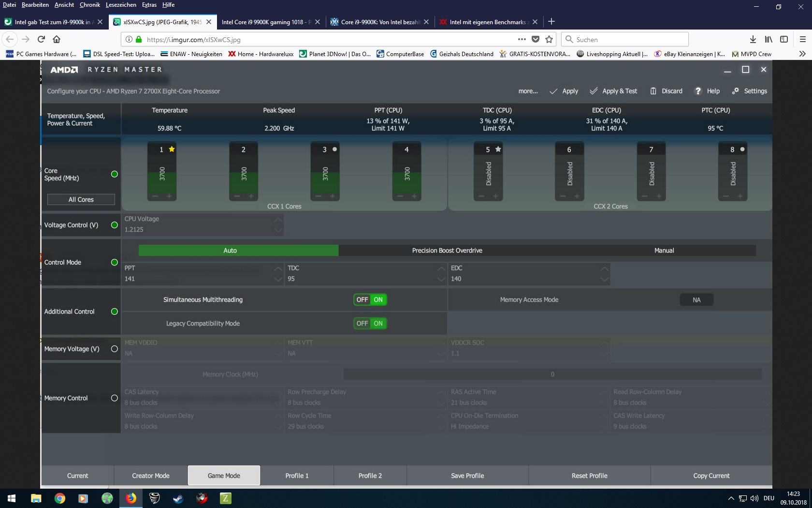
Task: Select Profile 2 tab
Action: coord(370,476)
